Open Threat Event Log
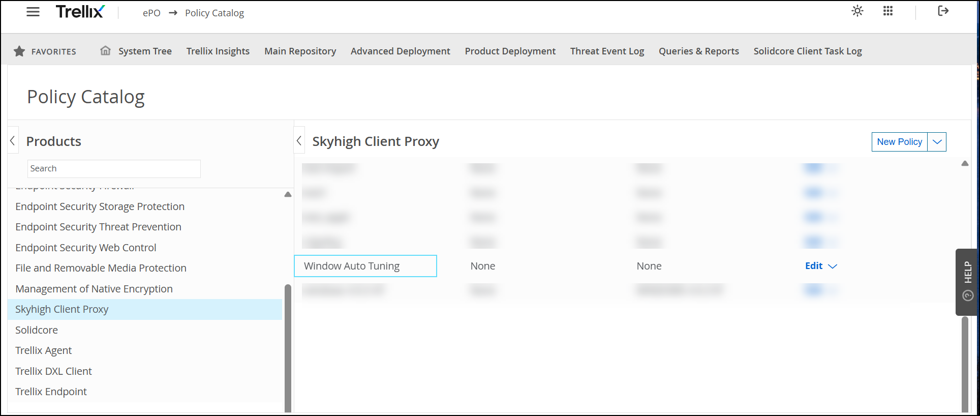This screenshot has height=416, width=980. pos(607,51)
